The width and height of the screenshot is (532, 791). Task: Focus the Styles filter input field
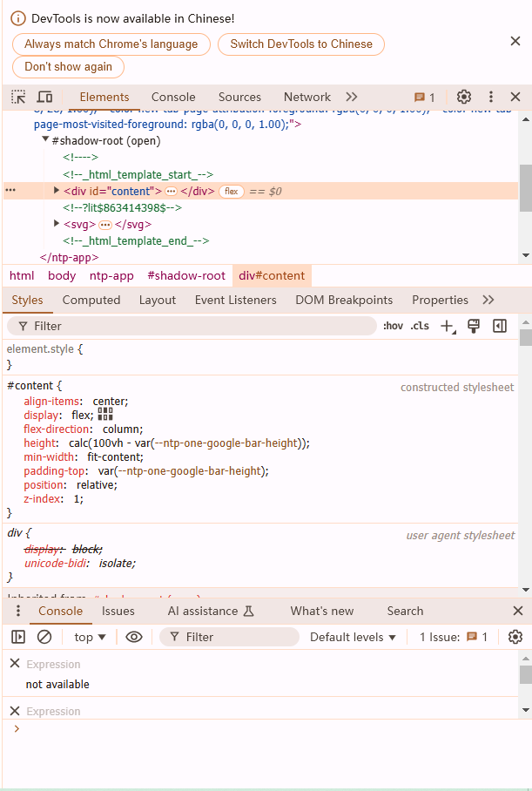click(x=192, y=327)
